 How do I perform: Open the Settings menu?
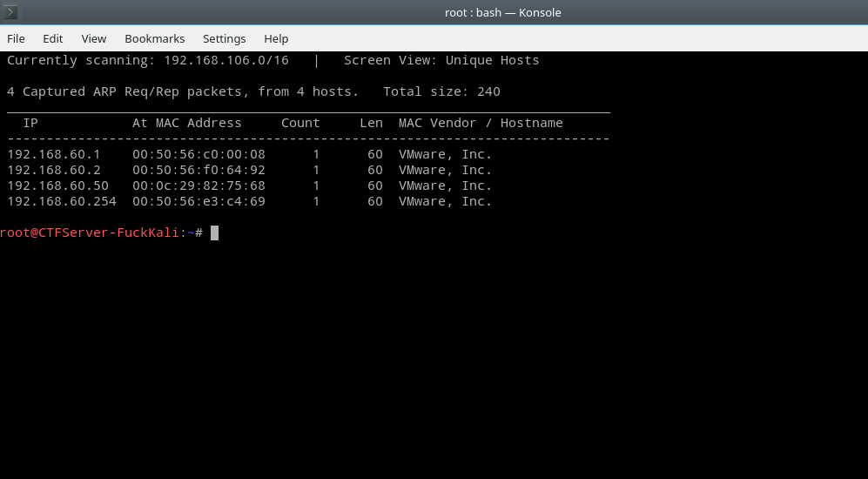pyautogui.click(x=225, y=39)
